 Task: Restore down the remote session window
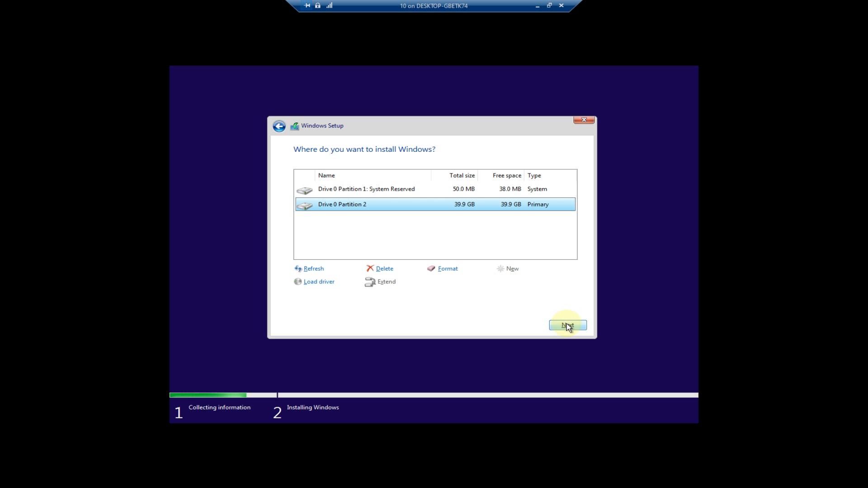pos(549,5)
